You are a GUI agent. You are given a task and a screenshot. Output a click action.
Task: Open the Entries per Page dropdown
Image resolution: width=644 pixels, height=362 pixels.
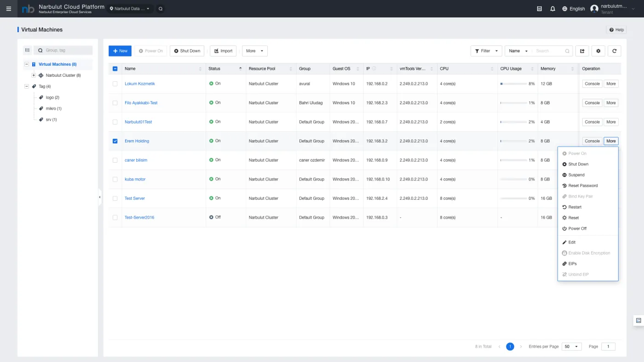tap(572, 347)
